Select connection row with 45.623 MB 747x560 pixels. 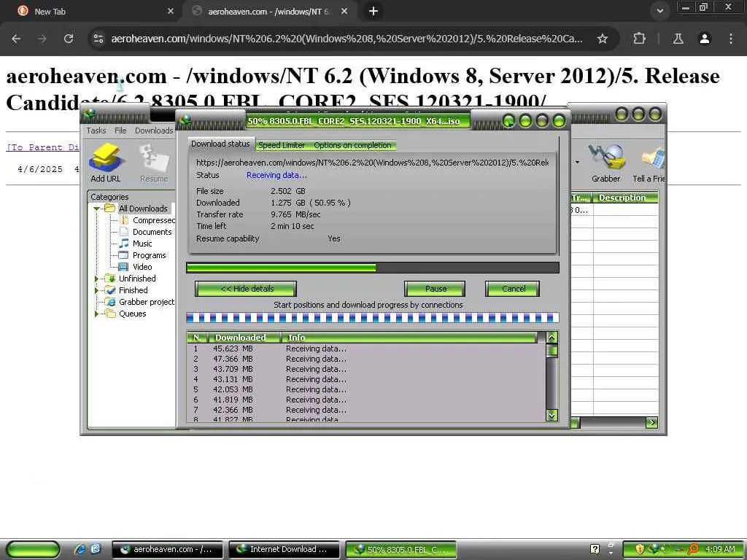coord(366,349)
